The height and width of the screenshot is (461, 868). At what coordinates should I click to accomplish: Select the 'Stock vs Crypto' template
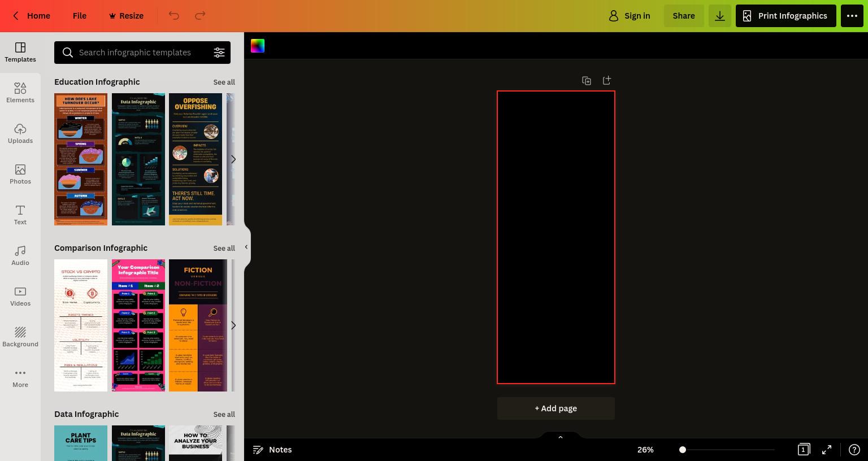(x=81, y=325)
